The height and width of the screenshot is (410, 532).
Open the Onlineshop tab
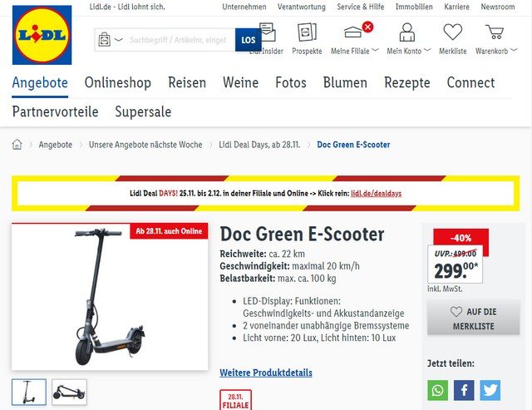click(x=118, y=83)
